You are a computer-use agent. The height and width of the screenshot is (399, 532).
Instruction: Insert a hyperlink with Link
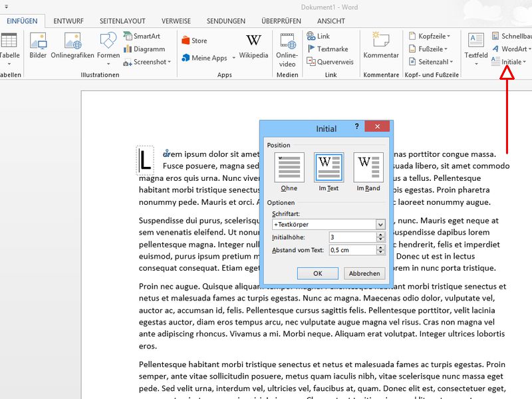319,36
